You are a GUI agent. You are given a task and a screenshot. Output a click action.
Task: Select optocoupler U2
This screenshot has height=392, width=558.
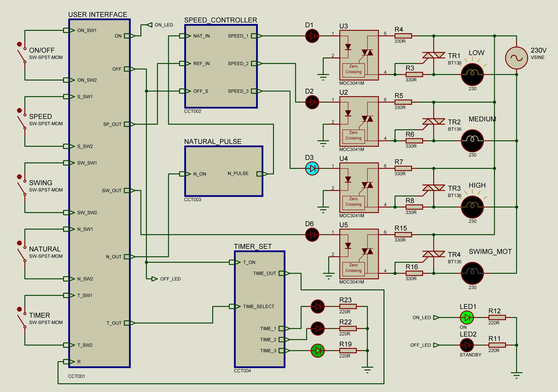[x=359, y=122]
